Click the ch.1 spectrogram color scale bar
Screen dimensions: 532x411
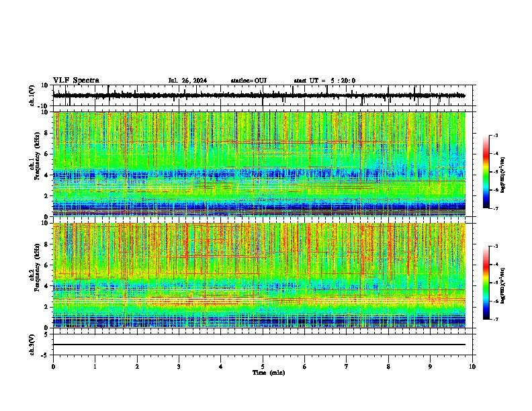coord(486,172)
